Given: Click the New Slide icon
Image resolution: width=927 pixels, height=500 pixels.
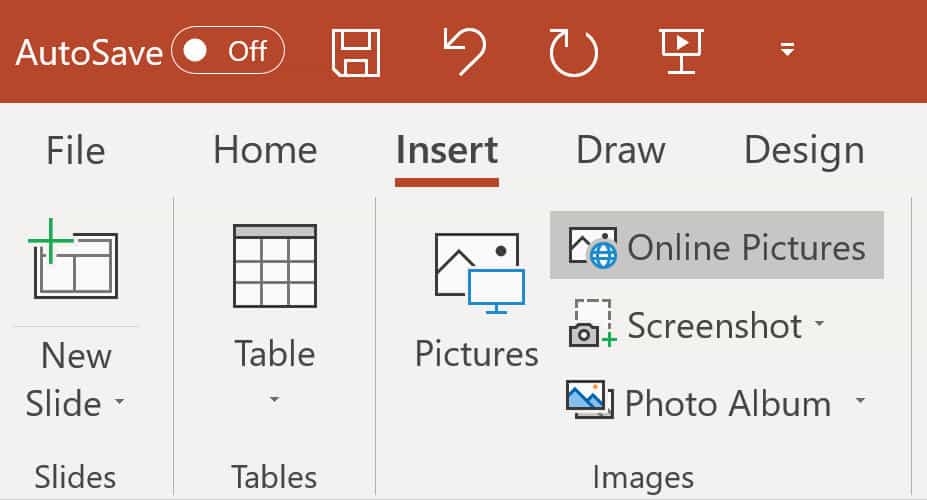Looking at the screenshot, I should (x=73, y=259).
